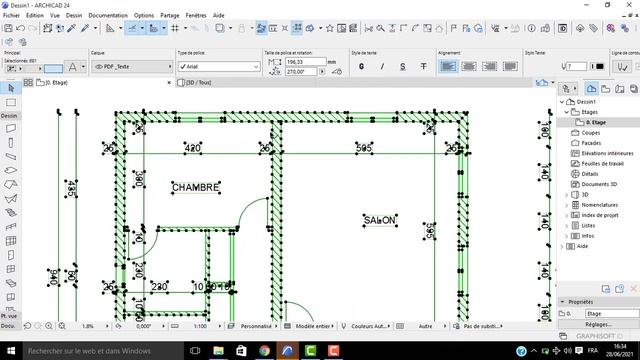The image size is (640, 360).
Task: Click the font size field 196,33
Action: coord(305,62)
